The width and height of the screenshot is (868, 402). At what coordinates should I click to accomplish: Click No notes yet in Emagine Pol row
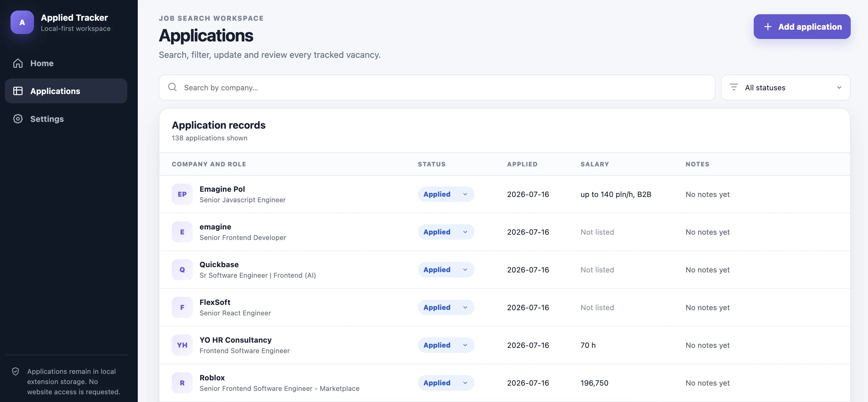[x=708, y=194]
